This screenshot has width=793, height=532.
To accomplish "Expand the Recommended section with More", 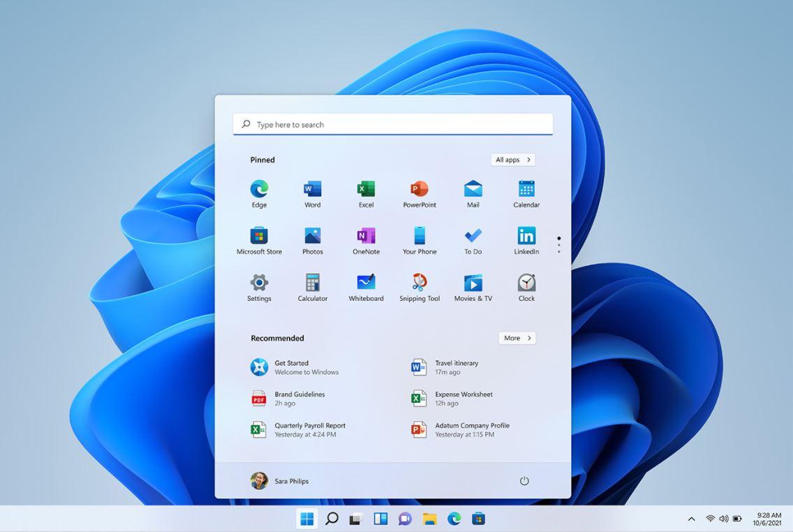I will tap(517, 338).
